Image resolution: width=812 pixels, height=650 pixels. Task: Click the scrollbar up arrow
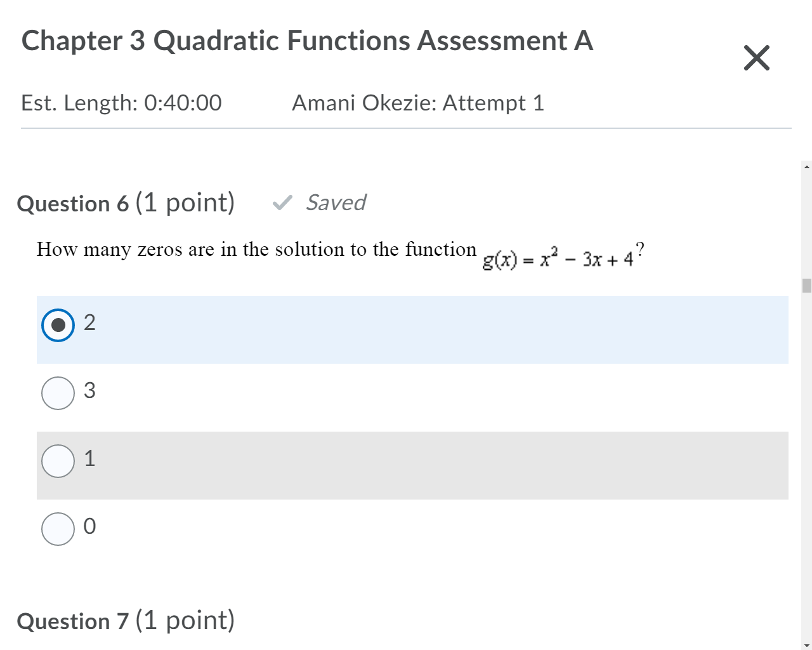click(x=806, y=167)
